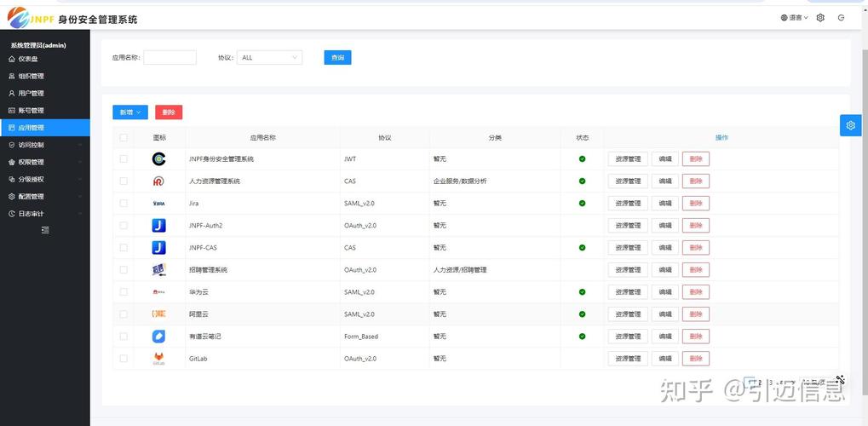Click the green status icon for JNPF身份安全管理系统

click(583, 159)
